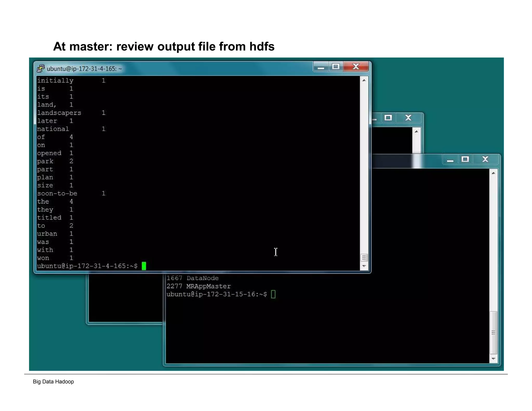532x411 pixels.
Task: Click scroll-up arrow in front terminal window
Action: click(364, 80)
